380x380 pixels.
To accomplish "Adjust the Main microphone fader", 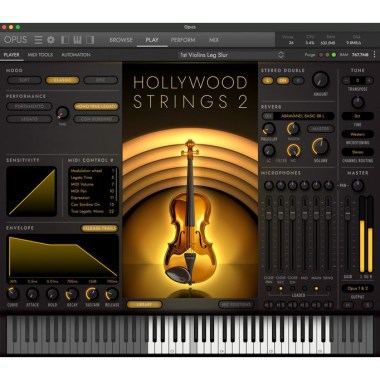I will (316, 212).
